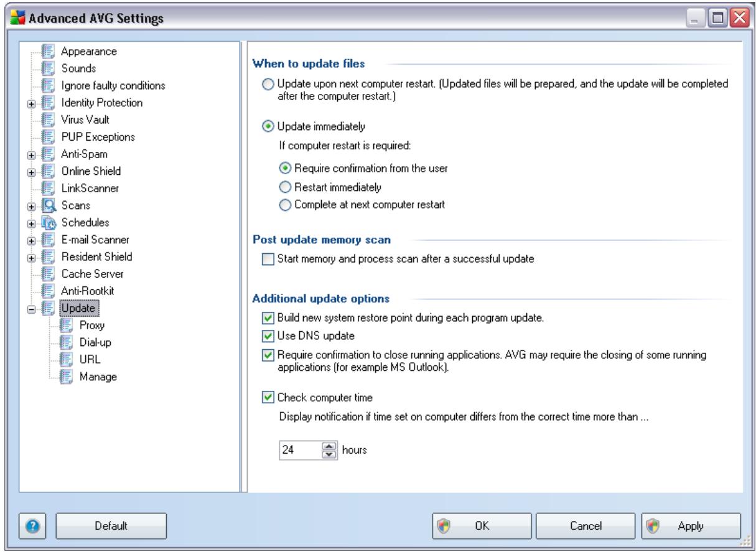Image resolution: width=756 pixels, height=552 pixels.
Task: Click the Virus Vault tree icon
Action: pyautogui.click(x=49, y=119)
